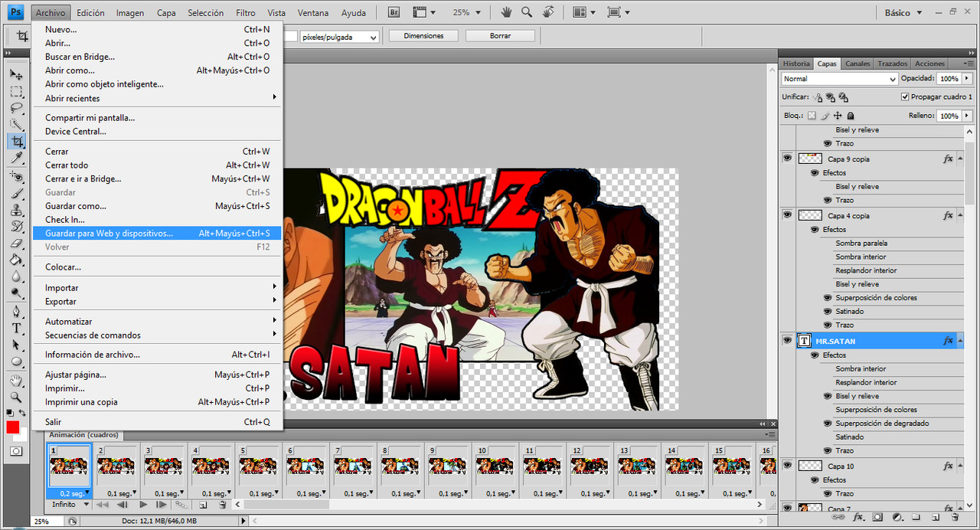Select the Brush tool
Screen dimensions: 980x530
(x=16, y=193)
